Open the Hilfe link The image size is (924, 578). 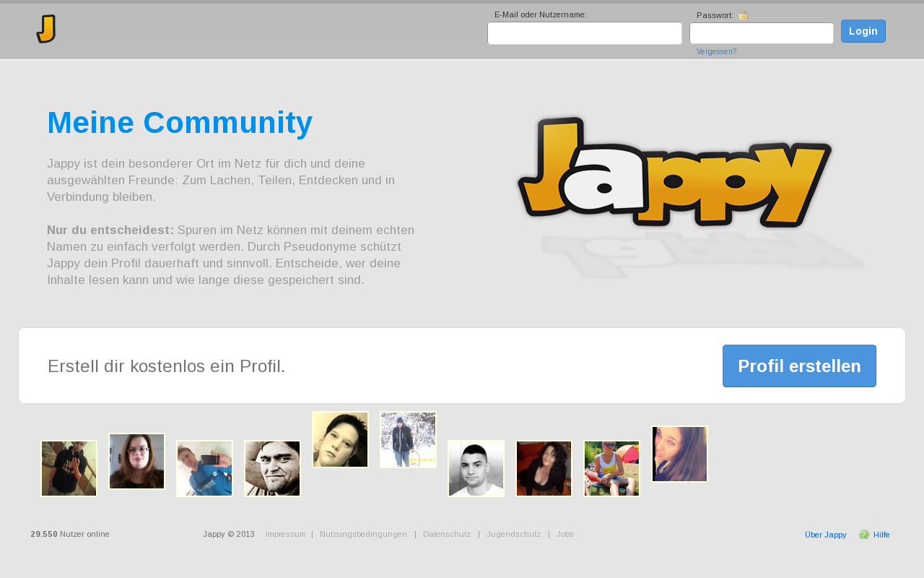point(881,535)
